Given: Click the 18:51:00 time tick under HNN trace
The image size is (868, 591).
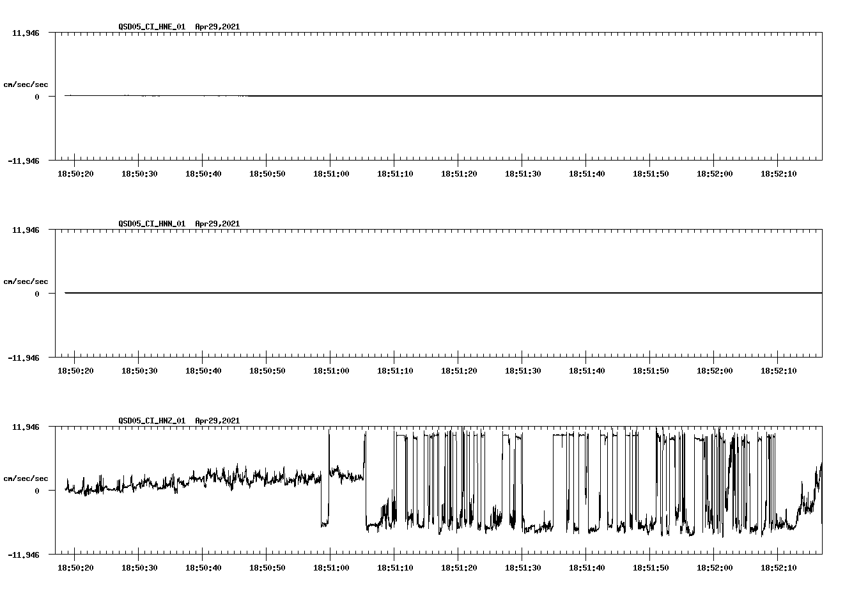Looking at the screenshot, I should coord(331,368).
